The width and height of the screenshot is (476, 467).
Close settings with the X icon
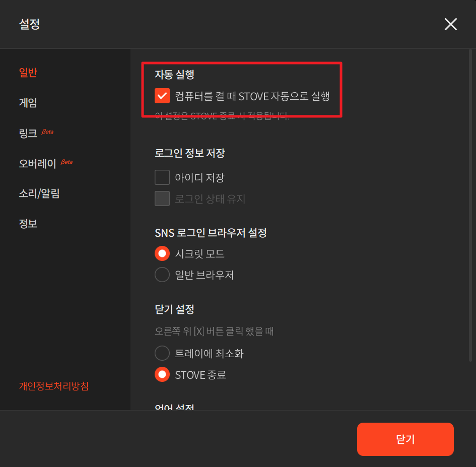tap(450, 24)
